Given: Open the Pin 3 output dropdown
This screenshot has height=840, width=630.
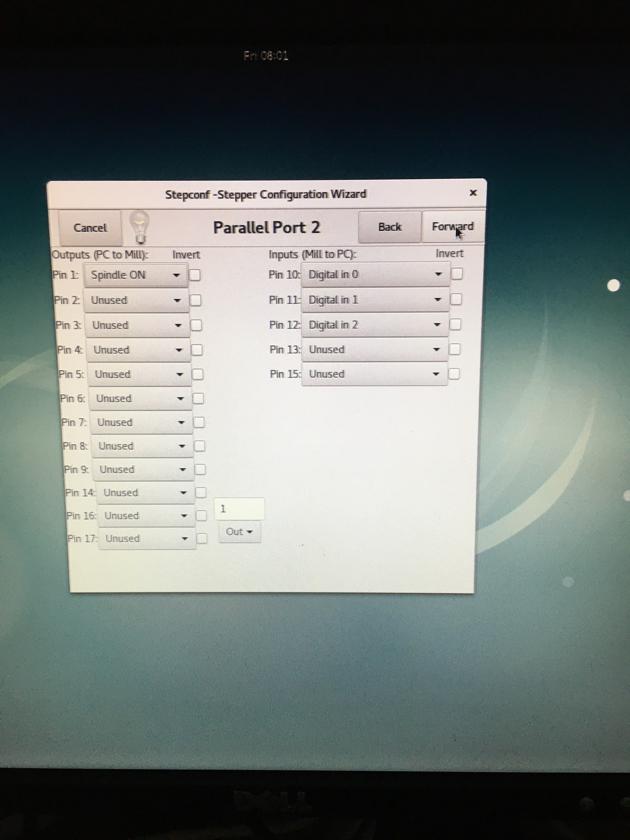Looking at the screenshot, I should [137, 325].
